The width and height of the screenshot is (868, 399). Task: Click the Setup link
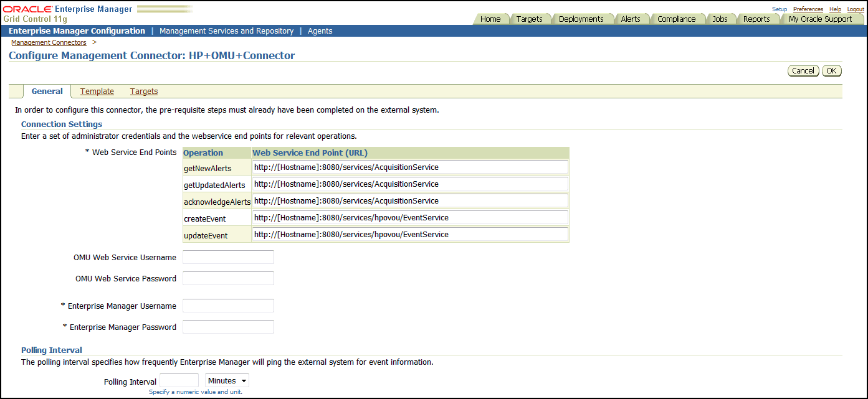[780, 9]
